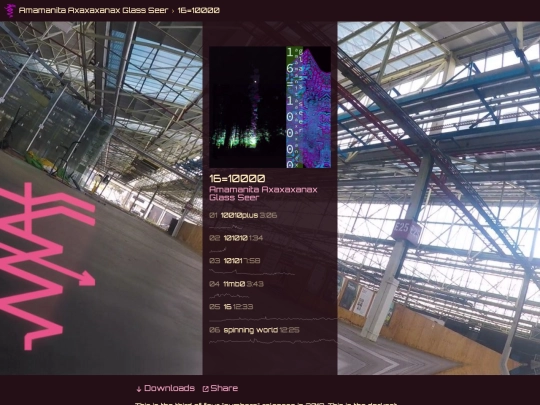Screen dimensions: 540x405
Task: Open the artist link below album title
Action: click(263, 194)
